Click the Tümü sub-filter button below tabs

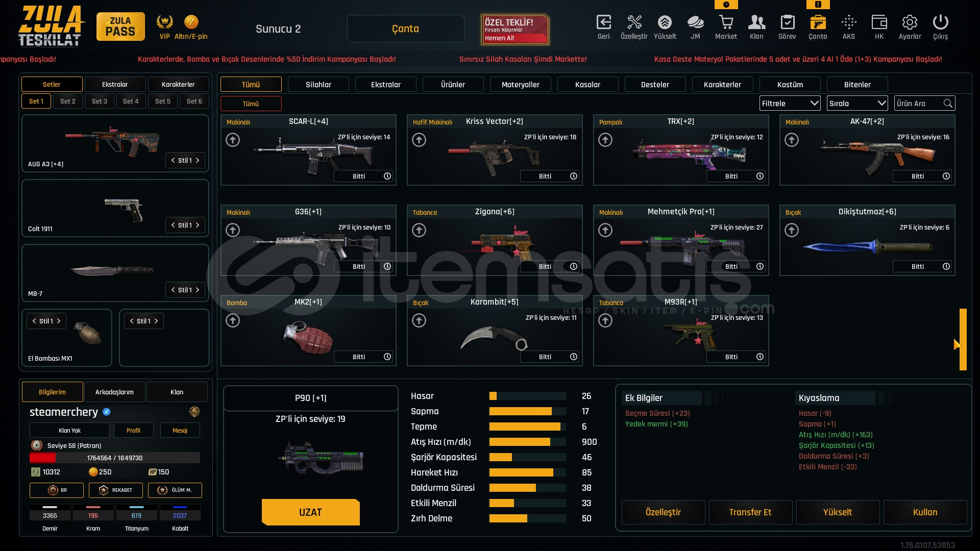pos(251,104)
